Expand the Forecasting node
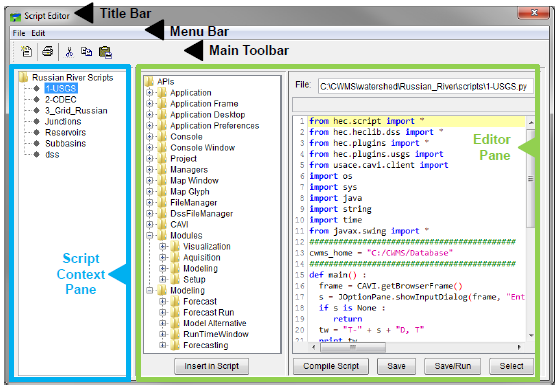 (162, 345)
